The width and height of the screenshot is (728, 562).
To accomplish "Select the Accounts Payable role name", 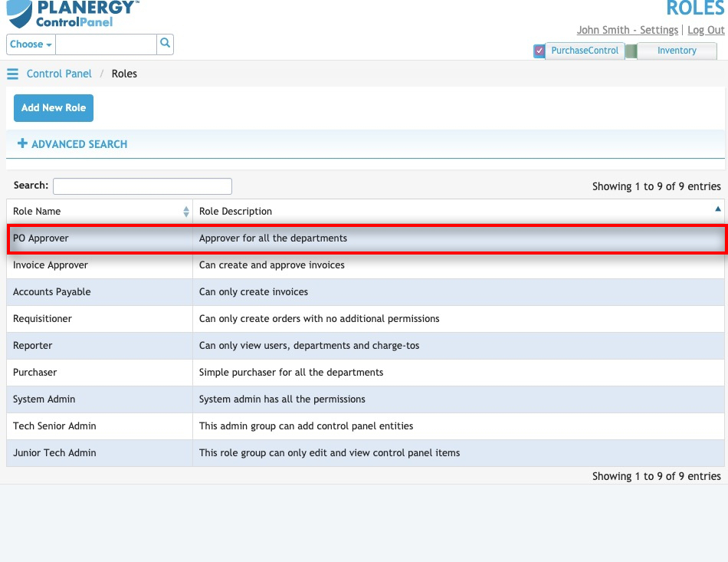I will 52,292.
